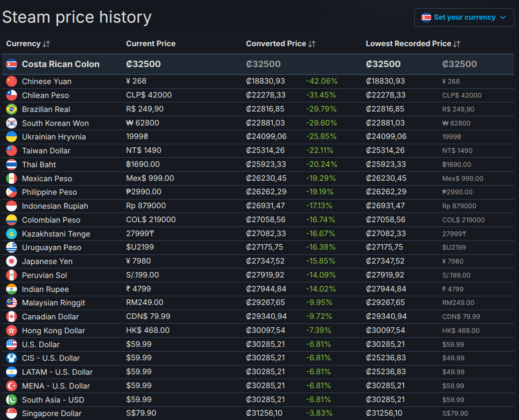Viewport: 519px width, 420px height.
Task: Select the Chilean Peso currency name
Action: tap(45, 95)
